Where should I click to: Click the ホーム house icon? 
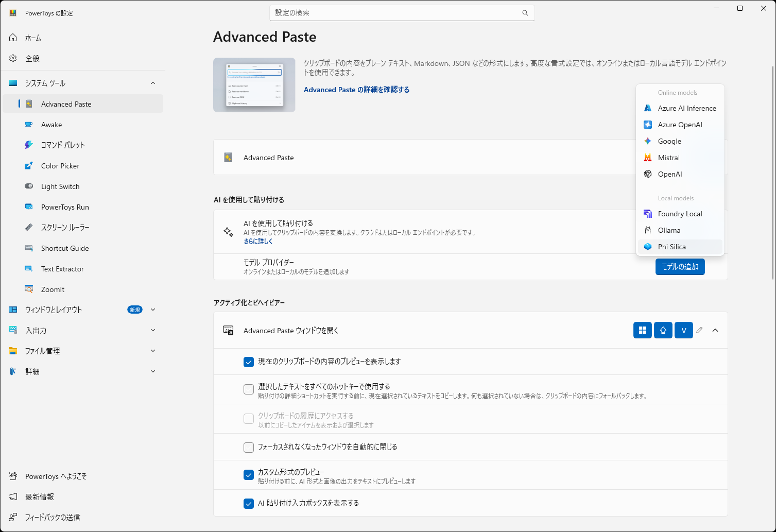coord(13,38)
